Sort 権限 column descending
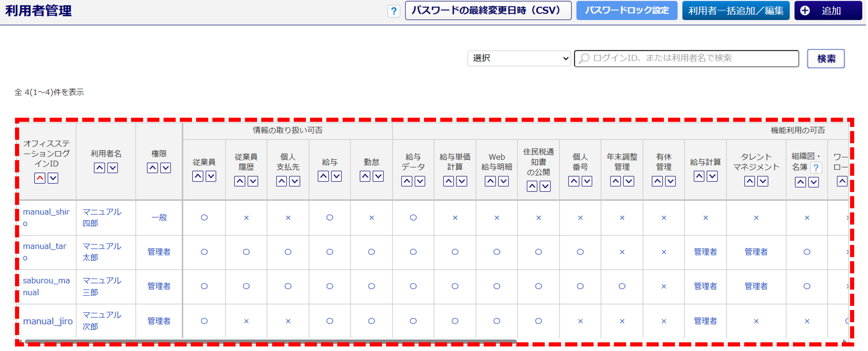The image size is (868, 351). click(x=165, y=168)
